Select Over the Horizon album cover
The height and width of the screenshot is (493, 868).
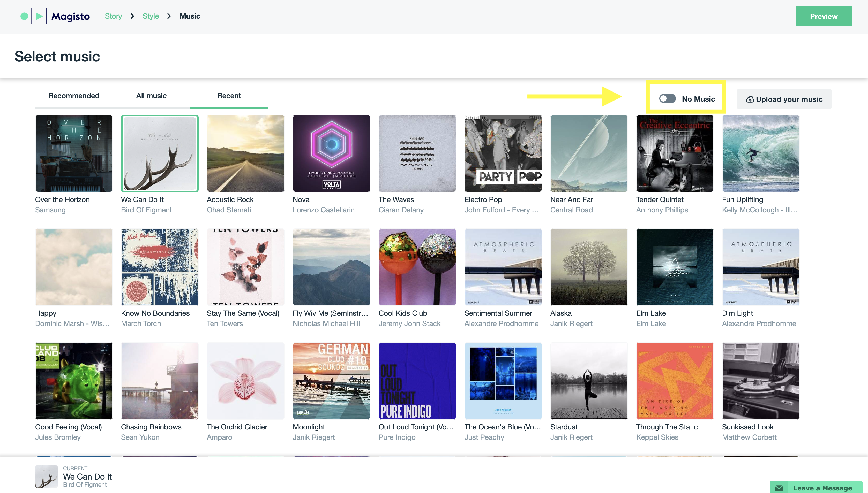coord(73,153)
